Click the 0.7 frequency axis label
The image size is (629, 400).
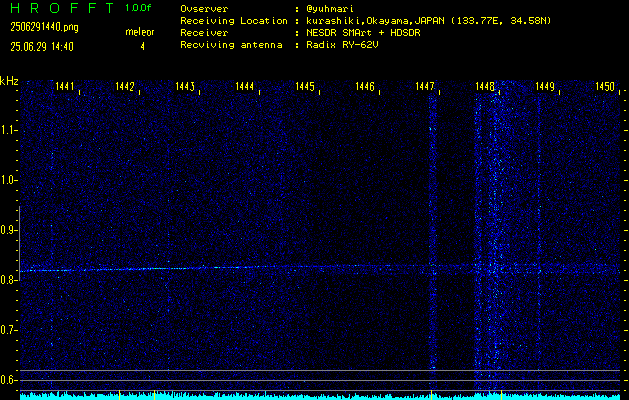coord(8,330)
